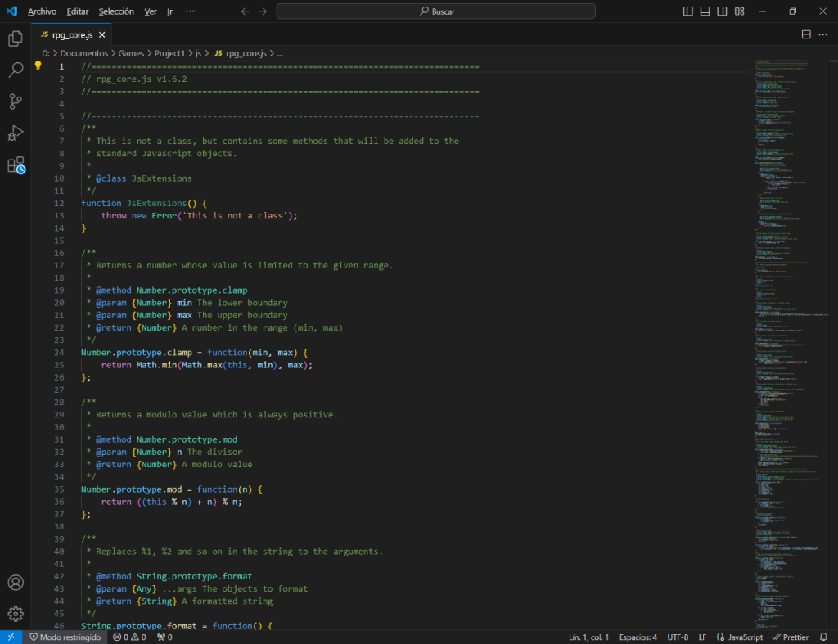This screenshot has width=838, height=644.
Task: Open the Explorer view in activity bar
Action: tap(16, 38)
